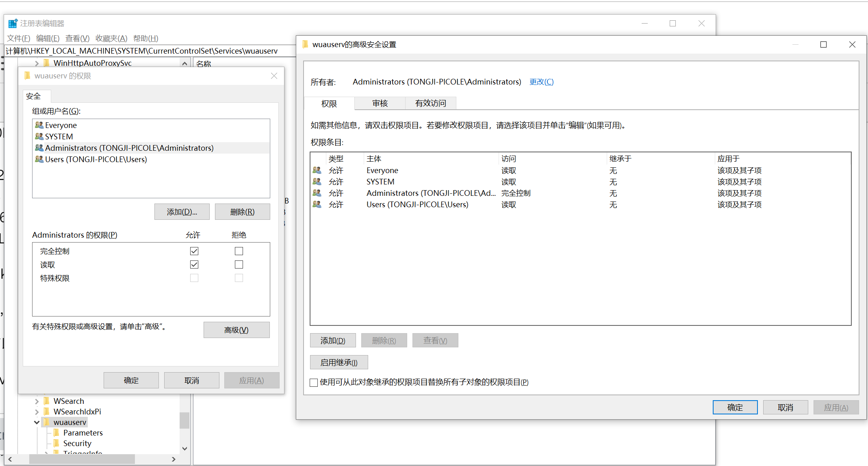This screenshot has height=466, width=868.
Task: Expand the WinHttpAutoProxySvc node
Action: point(37,63)
